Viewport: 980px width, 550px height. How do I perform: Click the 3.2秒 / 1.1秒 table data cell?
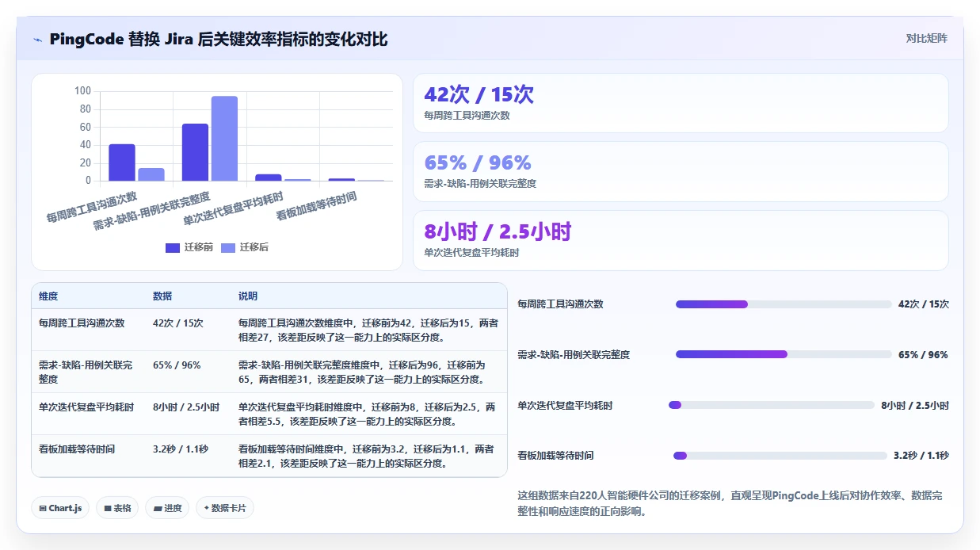coord(181,449)
